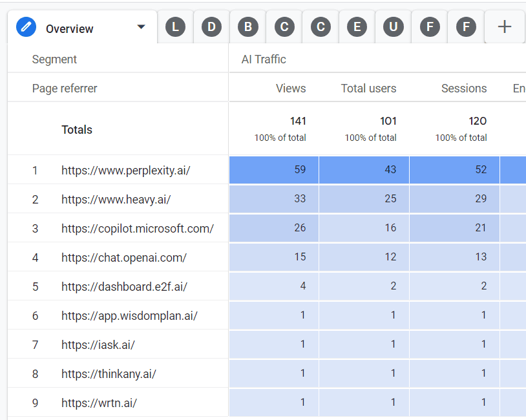Switch to the B tab
Image resolution: width=526 pixels, height=420 pixels.
(x=248, y=27)
